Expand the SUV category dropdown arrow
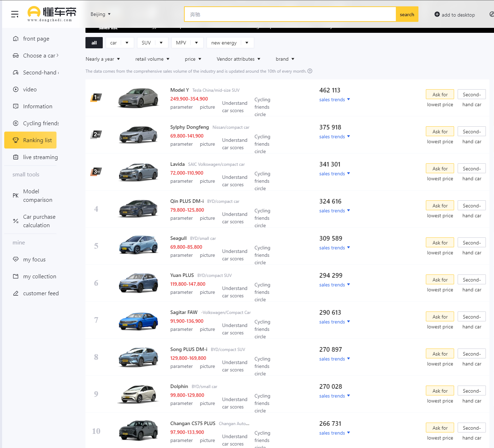The image size is (494, 448). tap(161, 43)
